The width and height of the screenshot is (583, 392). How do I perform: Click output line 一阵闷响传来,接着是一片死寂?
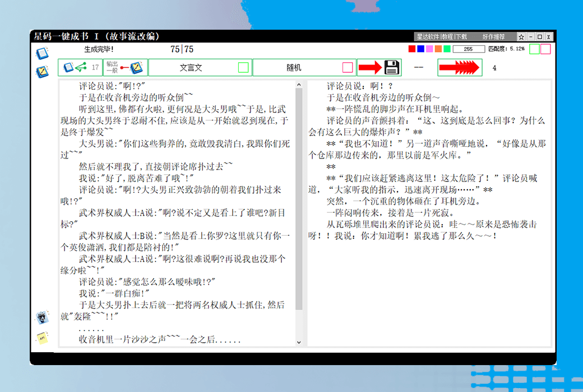tap(390, 213)
